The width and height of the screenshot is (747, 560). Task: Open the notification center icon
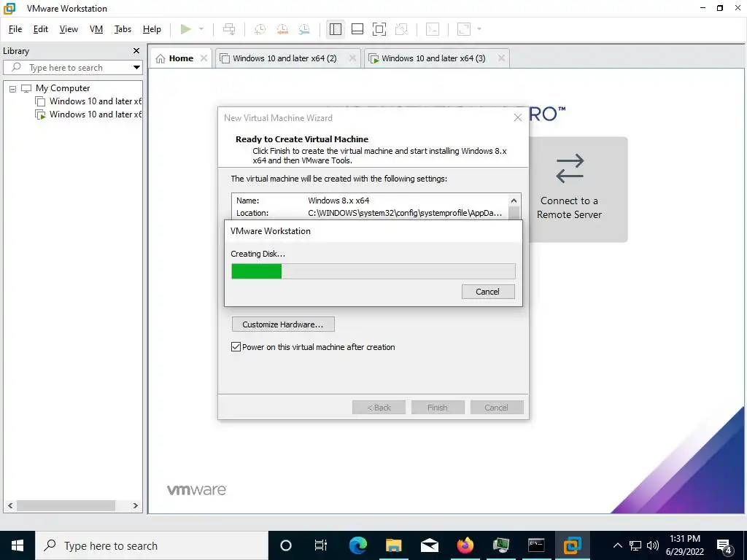tap(724, 545)
